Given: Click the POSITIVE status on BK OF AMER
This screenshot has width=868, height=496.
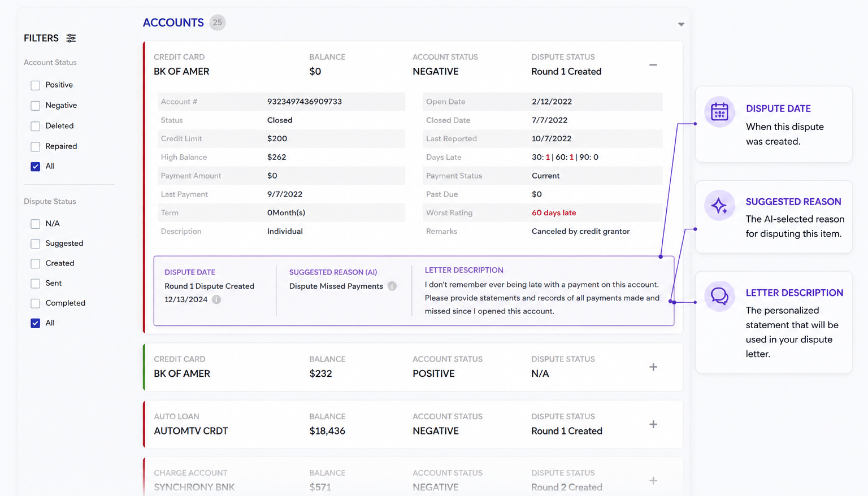Looking at the screenshot, I should 433,373.
